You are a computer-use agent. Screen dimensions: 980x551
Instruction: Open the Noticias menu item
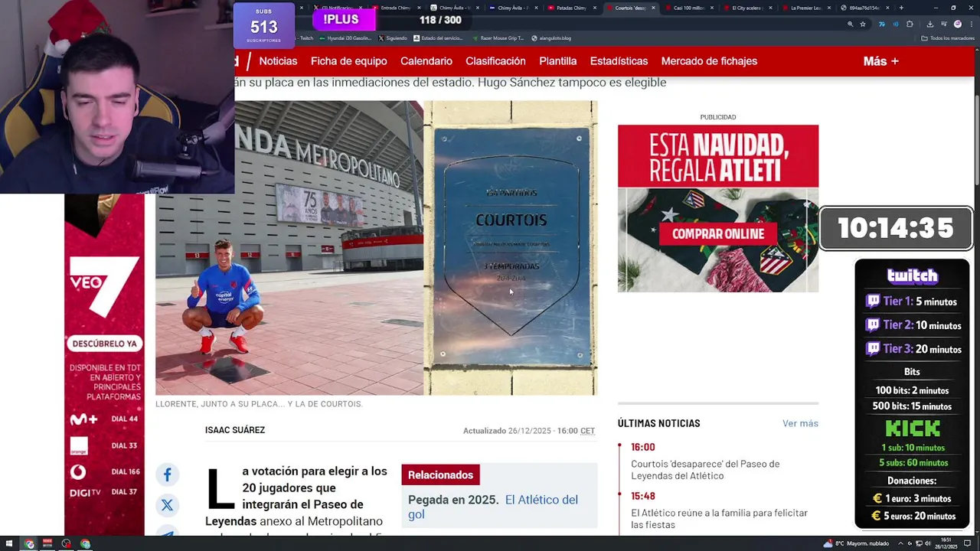[278, 61]
